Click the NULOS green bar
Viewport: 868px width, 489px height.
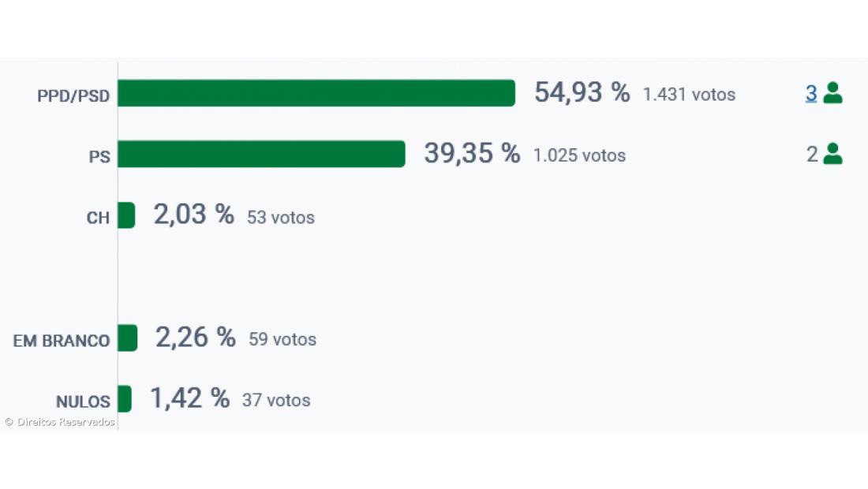click(125, 399)
